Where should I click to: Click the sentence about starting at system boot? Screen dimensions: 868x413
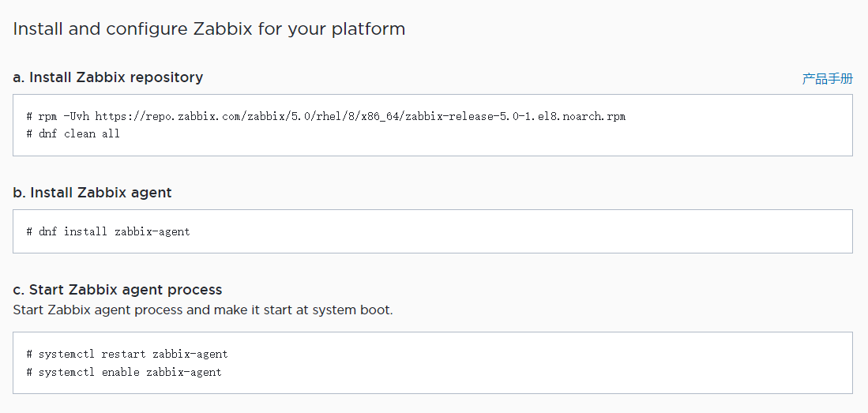pos(203,310)
